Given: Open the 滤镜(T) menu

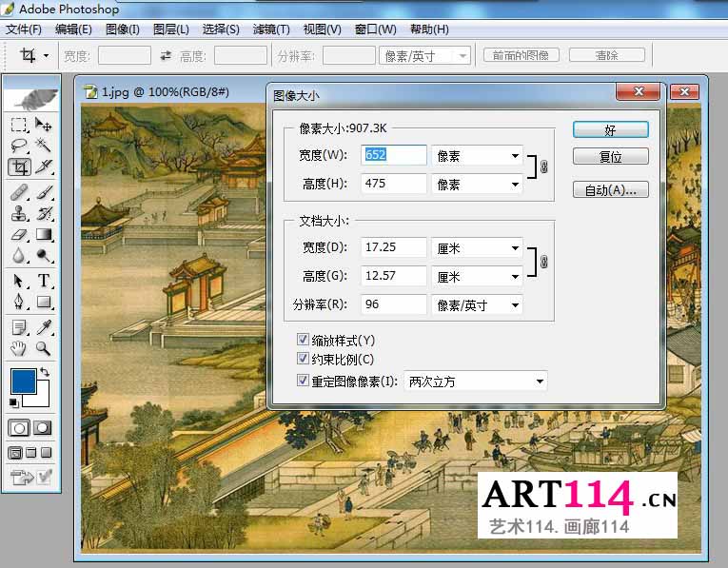Looking at the screenshot, I should click(x=271, y=29).
